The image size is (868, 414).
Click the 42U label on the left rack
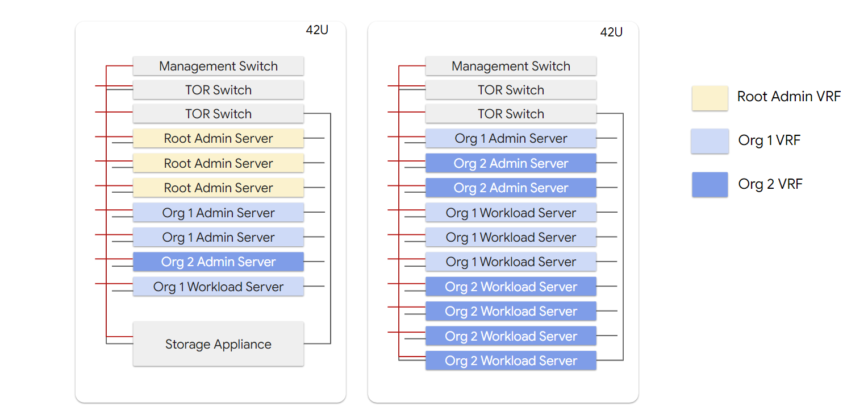pyautogui.click(x=316, y=31)
